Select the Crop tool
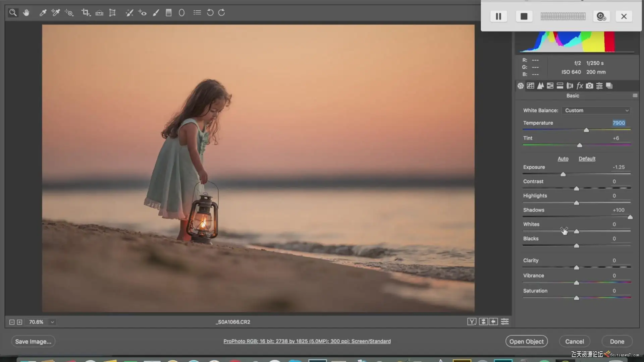The width and height of the screenshot is (644, 362). click(85, 13)
